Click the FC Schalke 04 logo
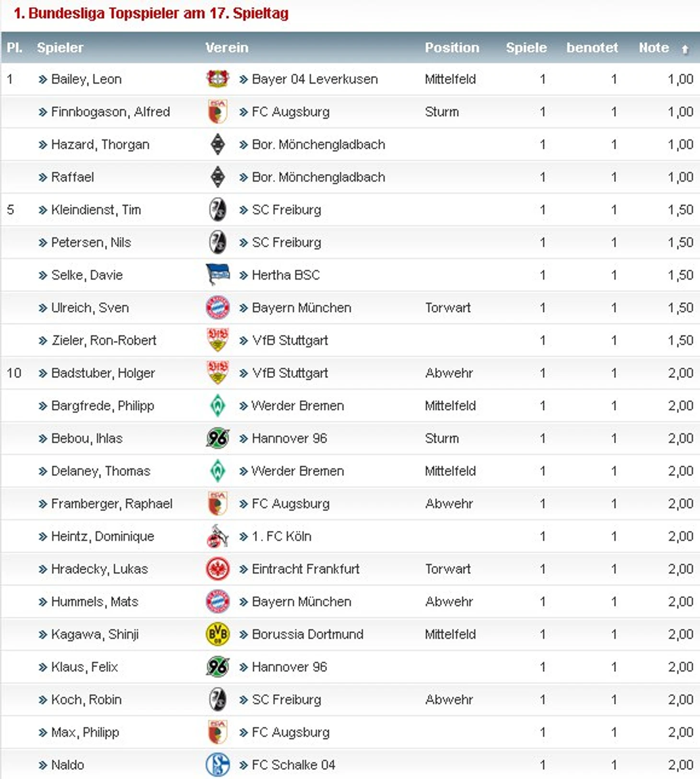Image resolution: width=700 pixels, height=779 pixels. pos(217,764)
